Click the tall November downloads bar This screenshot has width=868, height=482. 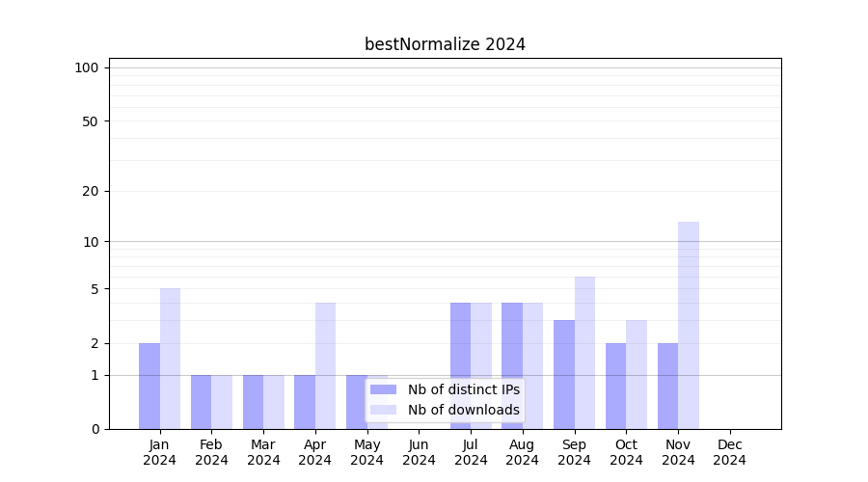pos(689,325)
